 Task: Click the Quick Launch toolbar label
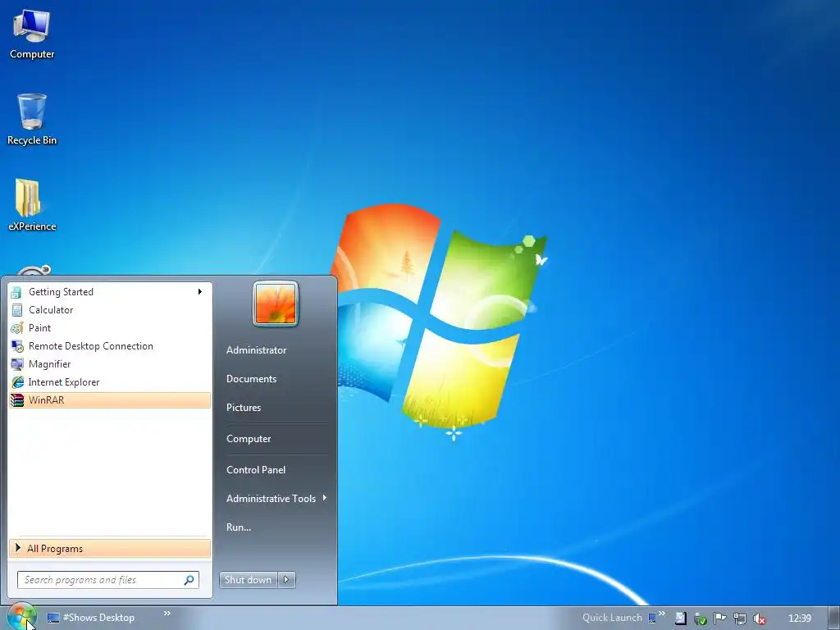click(x=612, y=618)
